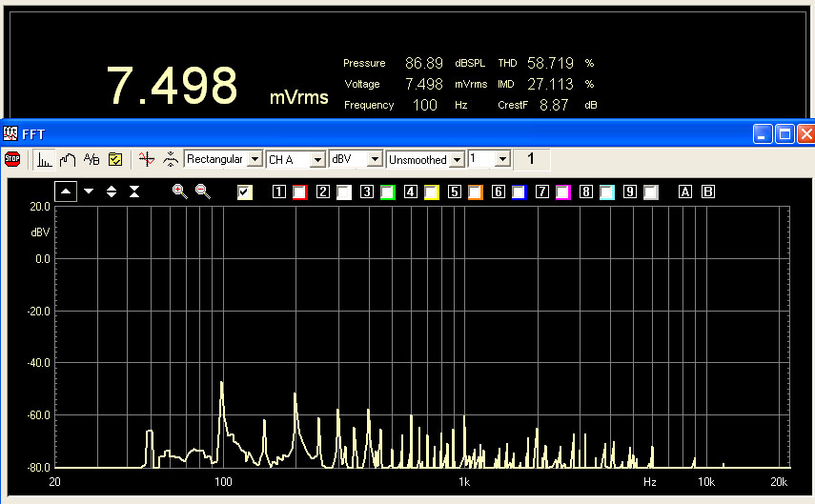
Task: Select the curve spectrum display icon
Action: click(x=68, y=160)
